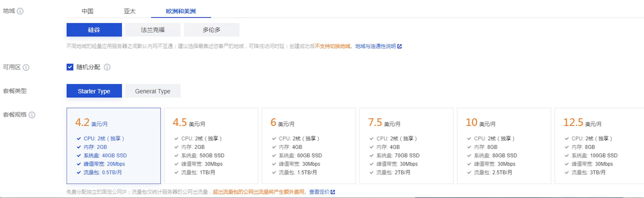The height and width of the screenshot is (198, 644).
Task: Click external link icon after 地域与连通性说明
Action: point(400,46)
